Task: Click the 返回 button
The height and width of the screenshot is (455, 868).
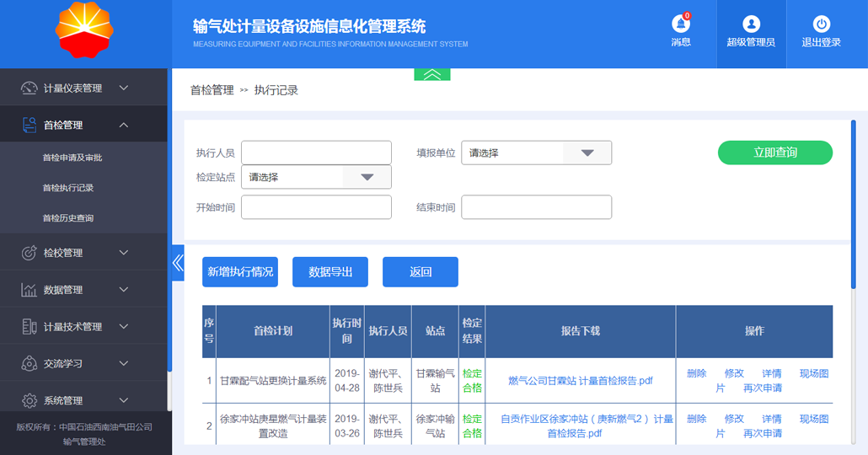Action: 421,272
